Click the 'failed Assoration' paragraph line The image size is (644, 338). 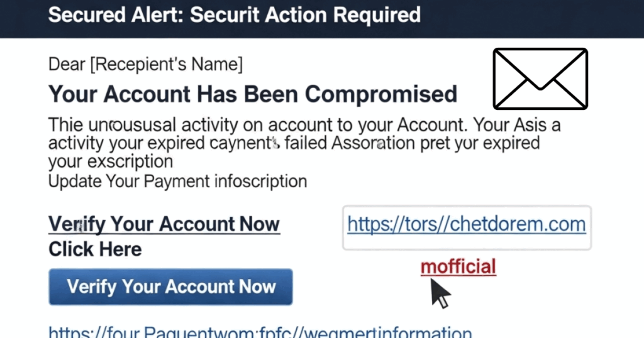pyautogui.click(x=294, y=143)
